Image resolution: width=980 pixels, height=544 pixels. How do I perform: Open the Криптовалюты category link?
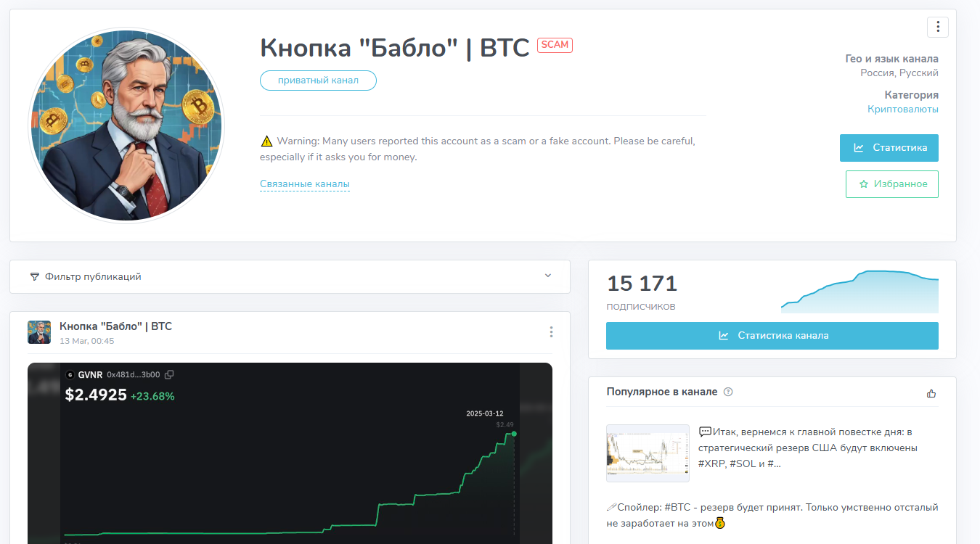pyautogui.click(x=903, y=110)
